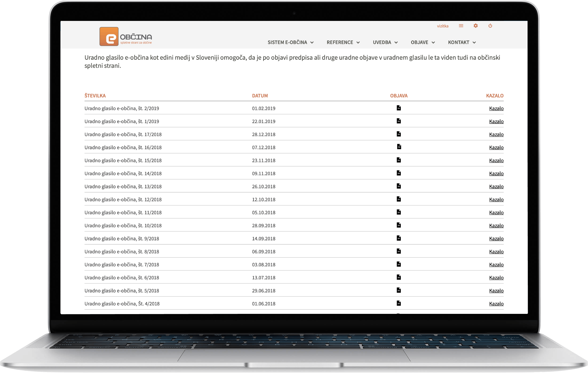Open PDF for št. 2/2019 issue
The height and width of the screenshot is (374, 588).
pos(398,108)
